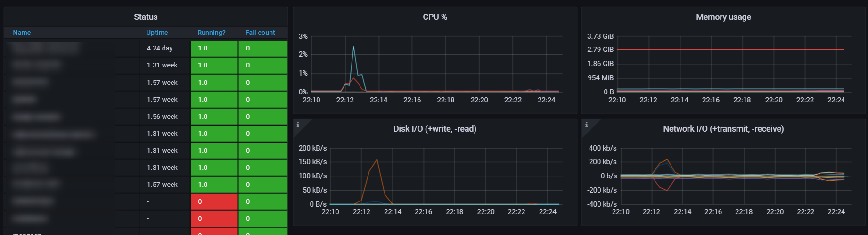Open the Memory usage panel menu
The height and width of the screenshot is (235, 868).
click(x=723, y=17)
